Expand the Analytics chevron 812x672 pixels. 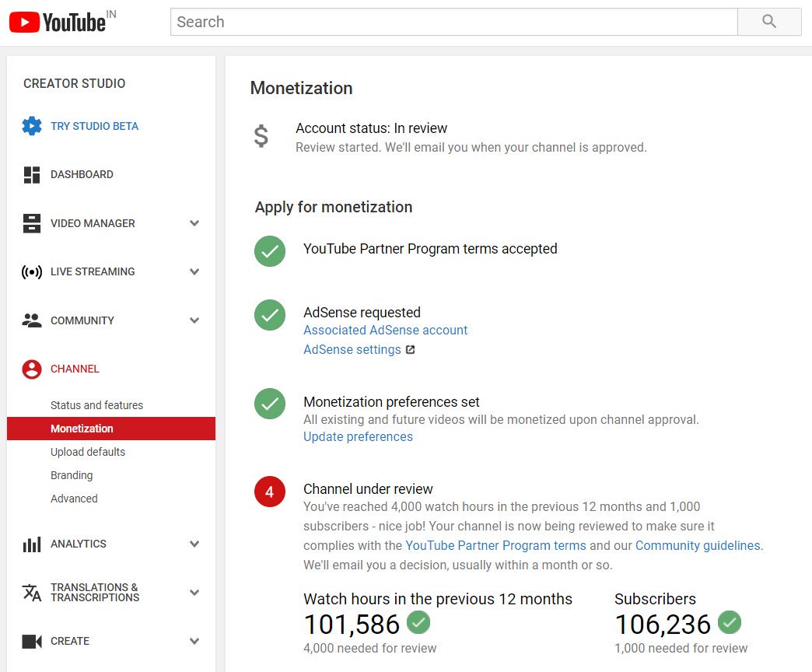(x=194, y=544)
